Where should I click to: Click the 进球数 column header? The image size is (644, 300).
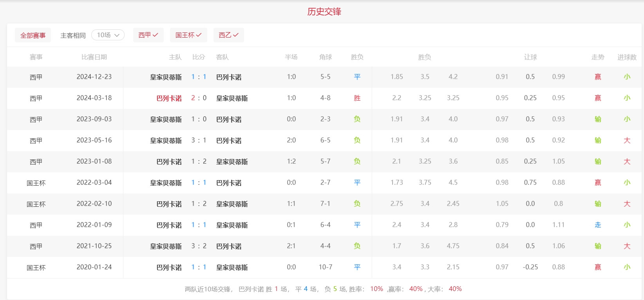[627, 57]
